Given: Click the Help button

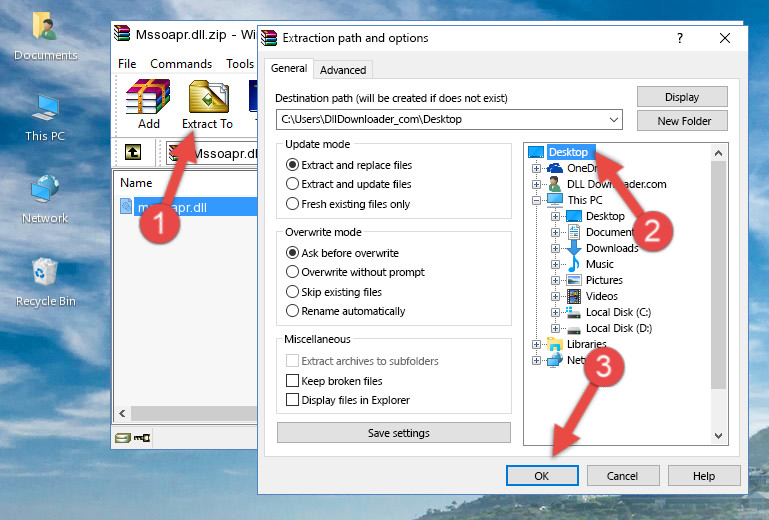Looking at the screenshot, I should [704, 476].
